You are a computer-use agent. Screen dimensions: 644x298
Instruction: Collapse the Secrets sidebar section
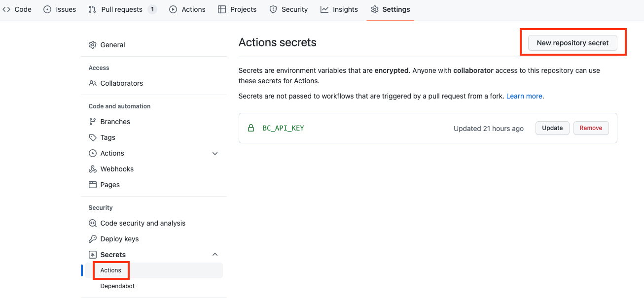[x=215, y=254]
